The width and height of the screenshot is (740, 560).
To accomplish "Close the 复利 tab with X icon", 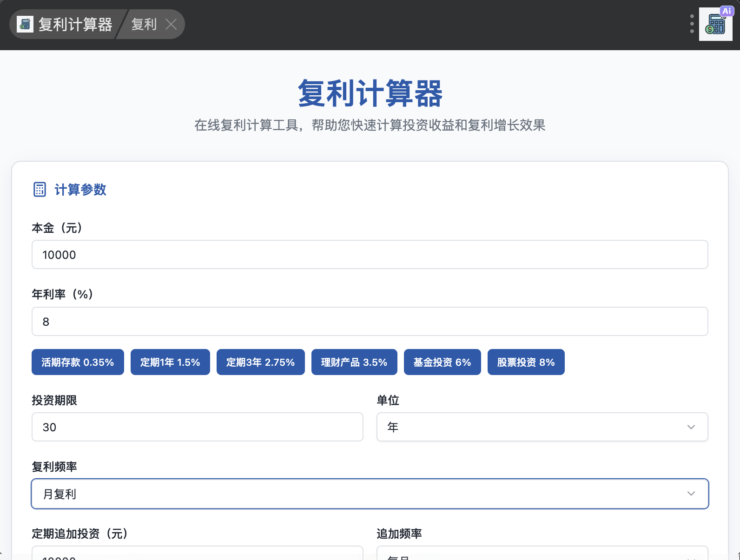I will [x=171, y=24].
